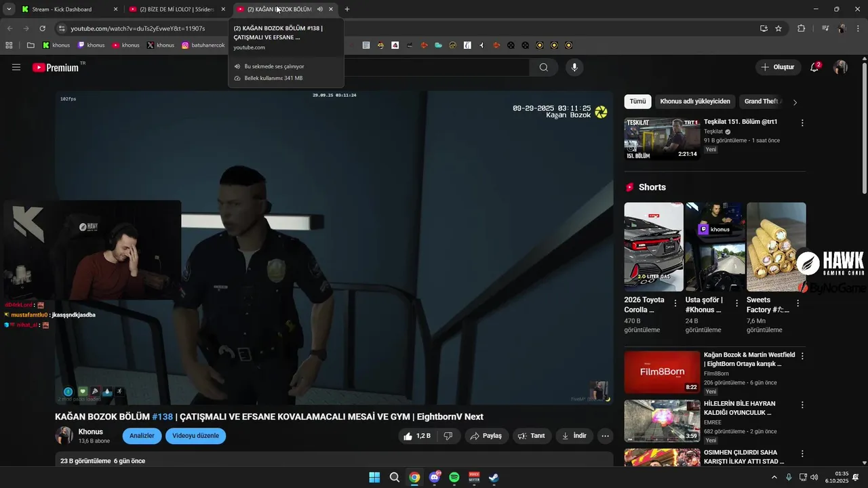Select Grand Theft filter chip
Image resolution: width=868 pixels, height=488 pixels.
[x=762, y=102]
